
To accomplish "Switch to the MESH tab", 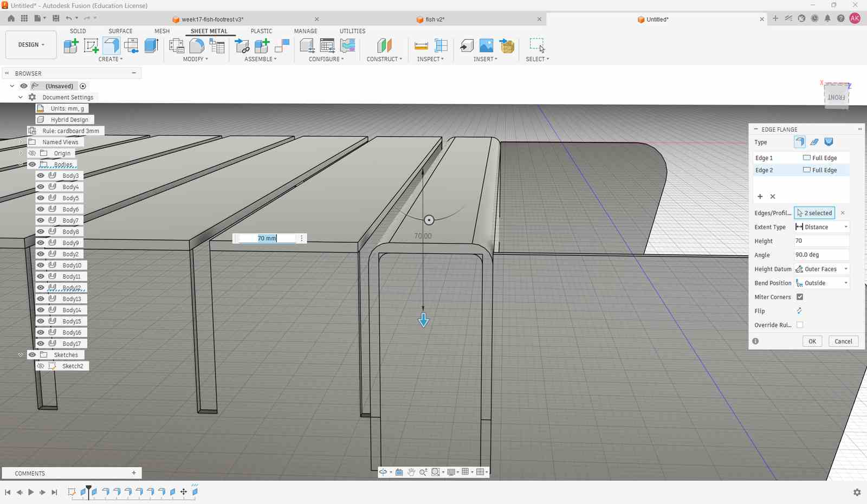I will pyautogui.click(x=162, y=31).
